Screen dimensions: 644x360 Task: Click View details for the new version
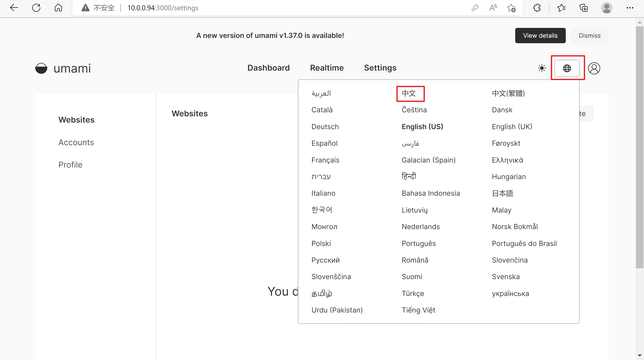click(x=540, y=35)
